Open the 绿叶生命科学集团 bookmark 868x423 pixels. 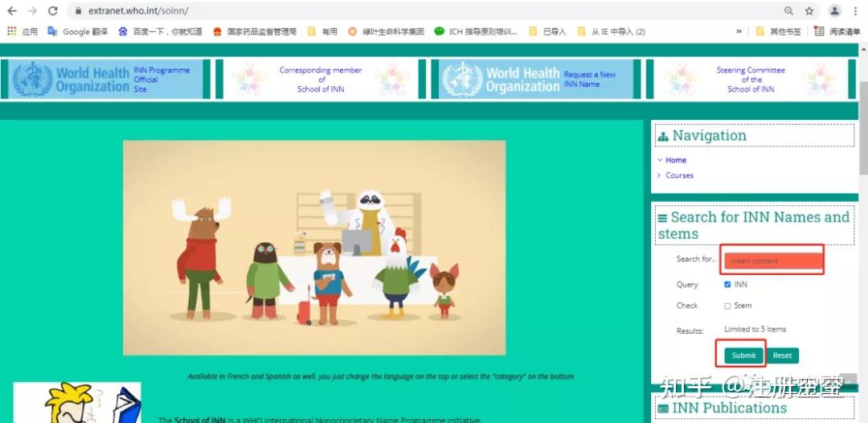pos(386,31)
